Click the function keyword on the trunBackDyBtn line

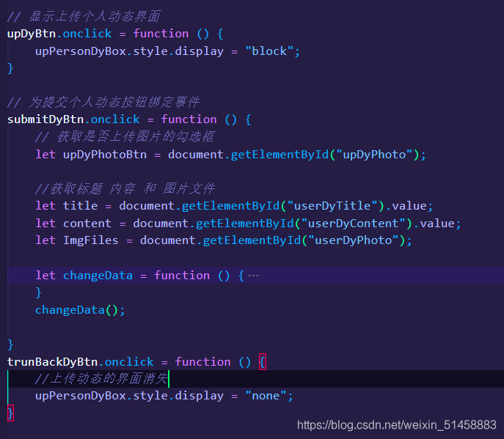[202, 362]
